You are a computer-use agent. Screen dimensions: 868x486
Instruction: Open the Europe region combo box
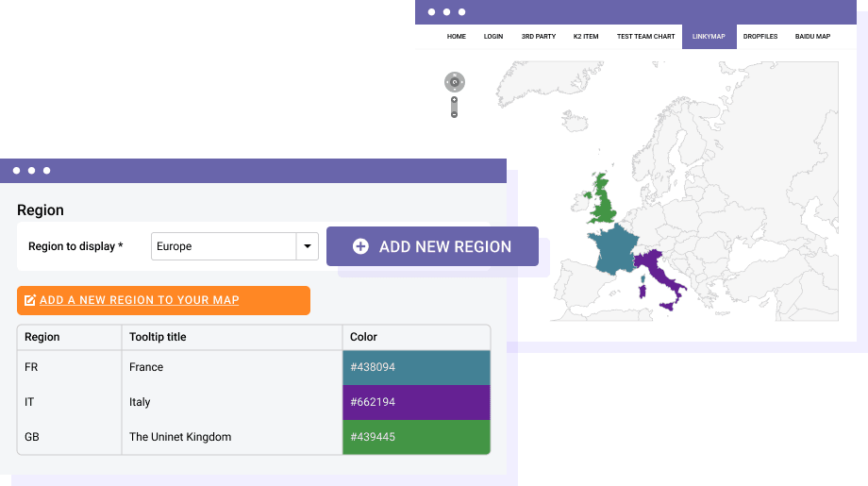click(225, 246)
